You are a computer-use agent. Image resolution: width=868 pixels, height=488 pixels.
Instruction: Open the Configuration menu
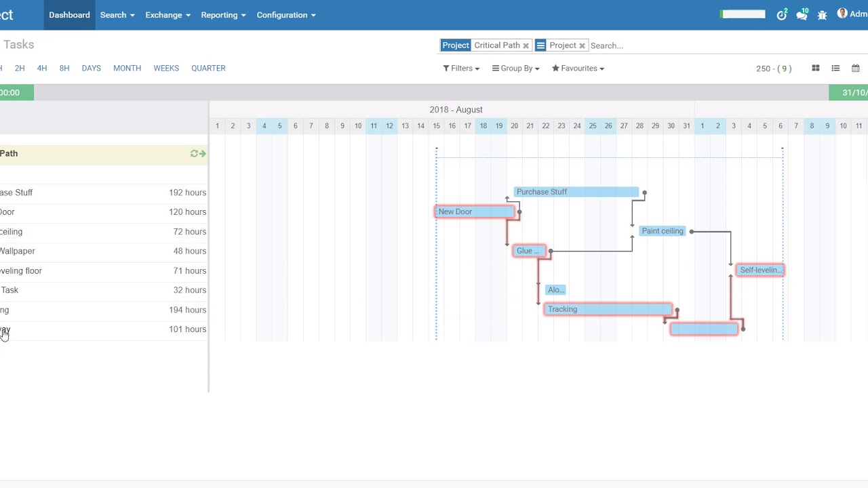[x=286, y=15]
